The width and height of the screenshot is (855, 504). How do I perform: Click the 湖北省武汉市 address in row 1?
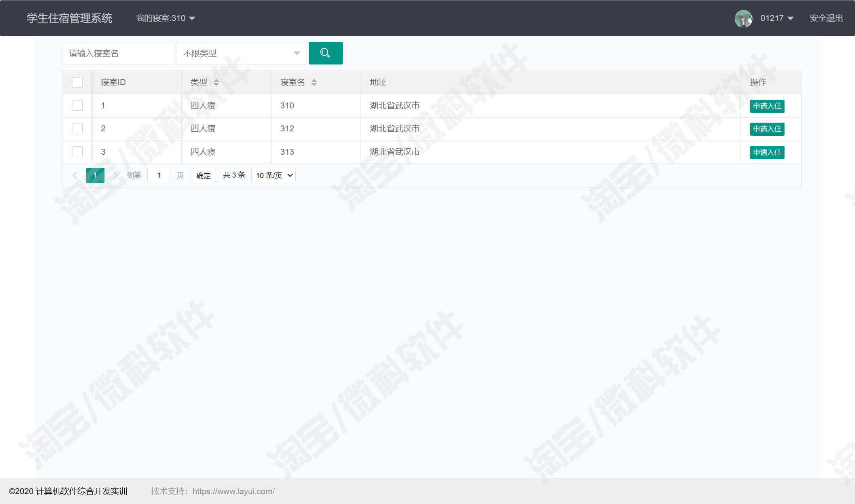click(x=395, y=105)
